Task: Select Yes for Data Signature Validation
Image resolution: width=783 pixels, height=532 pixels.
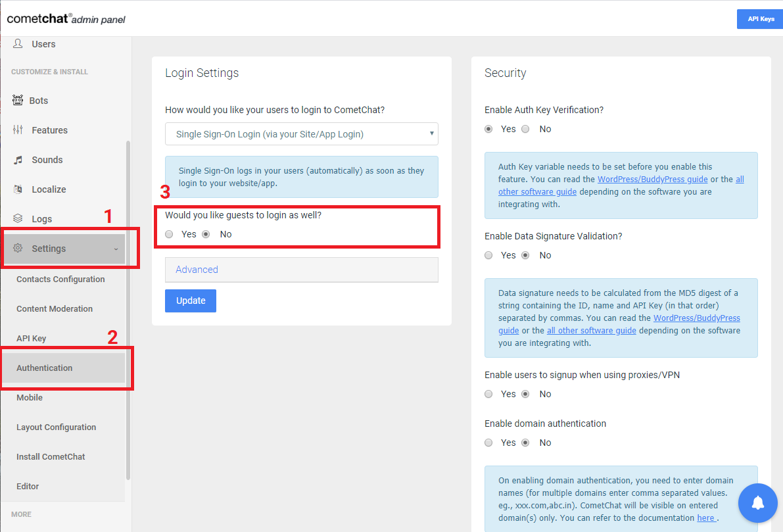Action: (488, 255)
